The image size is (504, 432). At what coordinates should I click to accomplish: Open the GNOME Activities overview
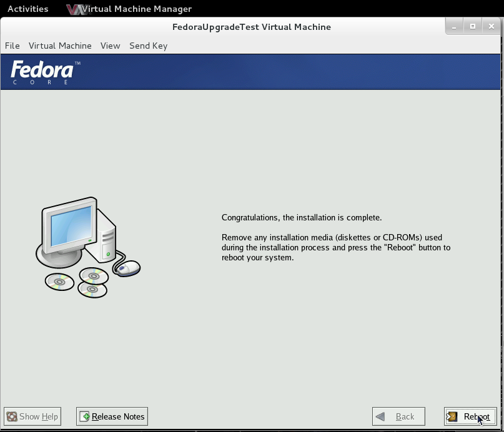click(x=28, y=9)
